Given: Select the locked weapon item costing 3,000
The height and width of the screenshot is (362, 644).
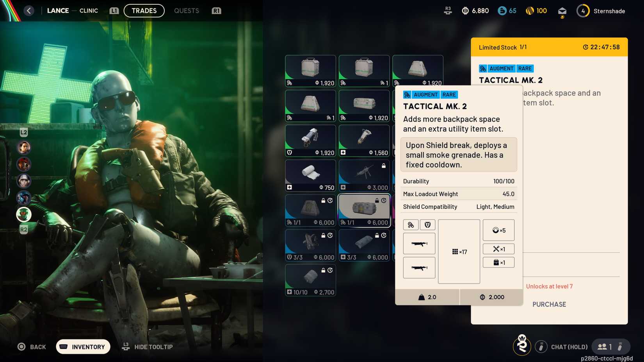Looking at the screenshot, I should (x=364, y=175).
